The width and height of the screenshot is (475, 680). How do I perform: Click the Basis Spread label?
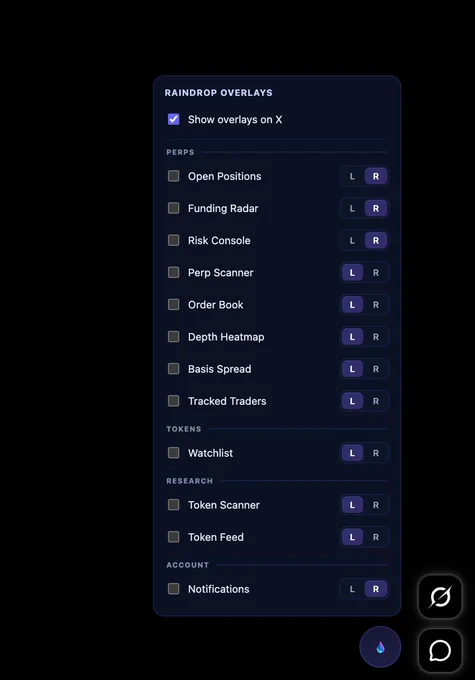[219, 369]
